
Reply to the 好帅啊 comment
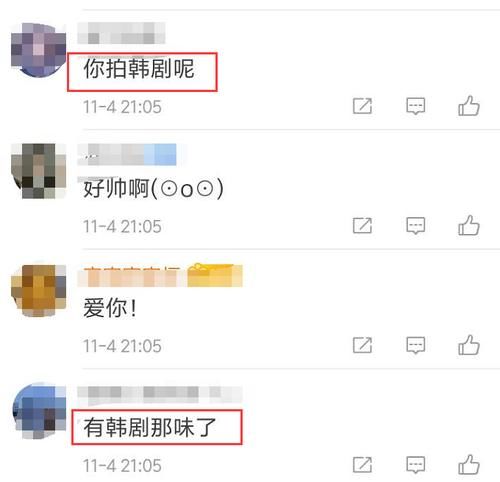[x=416, y=226]
